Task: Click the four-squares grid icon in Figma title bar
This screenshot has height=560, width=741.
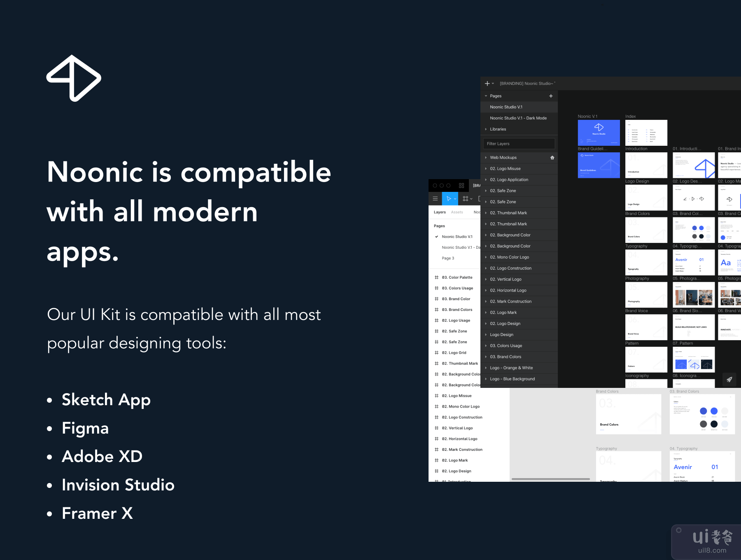Action: (x=461, y=186)
